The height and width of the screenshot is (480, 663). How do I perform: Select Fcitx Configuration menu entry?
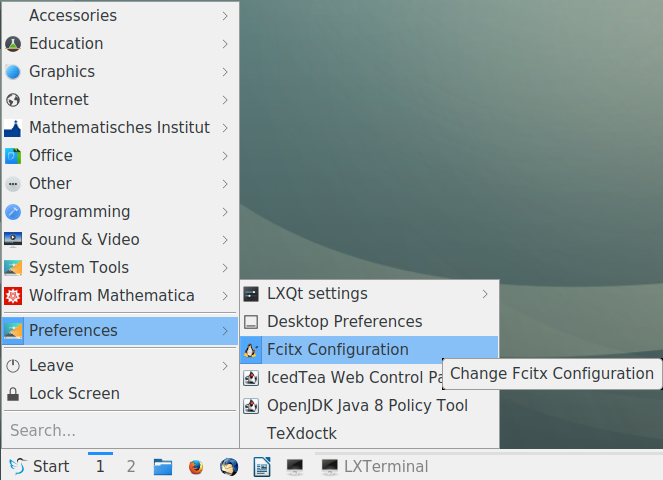pos(369,350)
